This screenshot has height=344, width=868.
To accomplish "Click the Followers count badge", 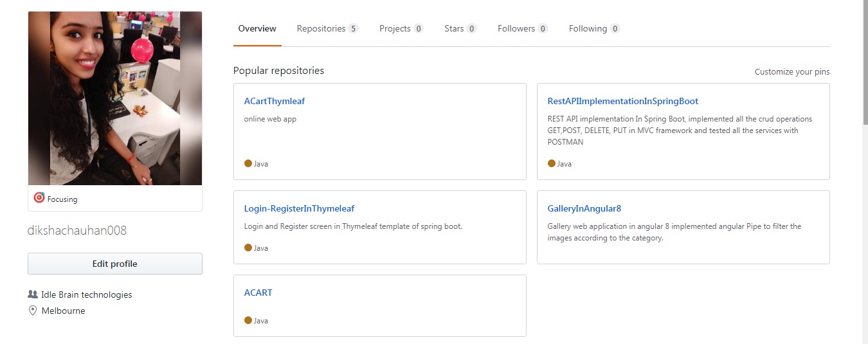I will tap(543, 29).
